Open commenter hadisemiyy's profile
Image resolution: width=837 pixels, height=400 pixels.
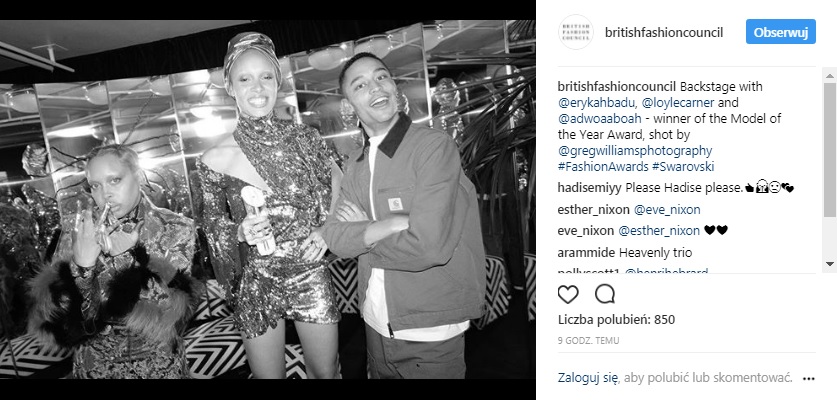click(590, 188)
